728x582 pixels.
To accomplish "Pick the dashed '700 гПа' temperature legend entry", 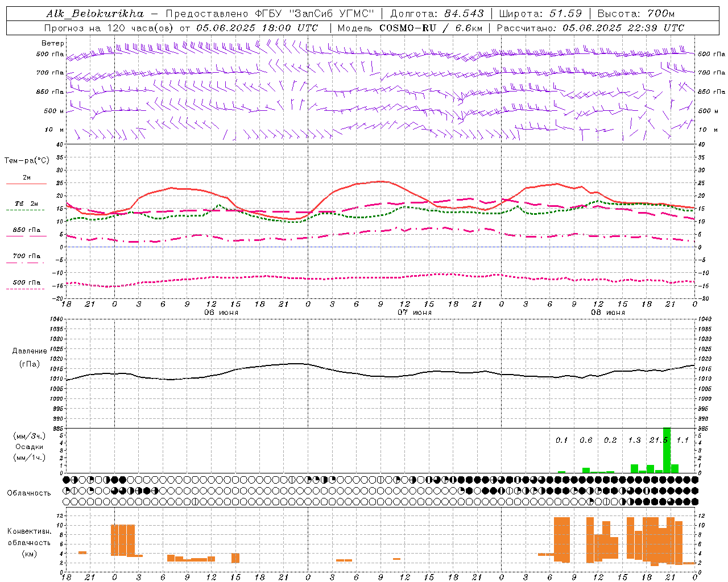I will coord(27,256).
